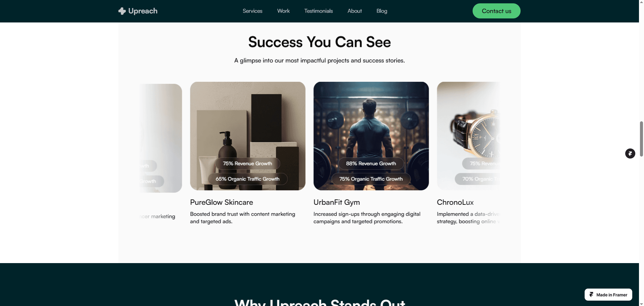
Task: Click the green Contact us button
Action: point(496,11)
